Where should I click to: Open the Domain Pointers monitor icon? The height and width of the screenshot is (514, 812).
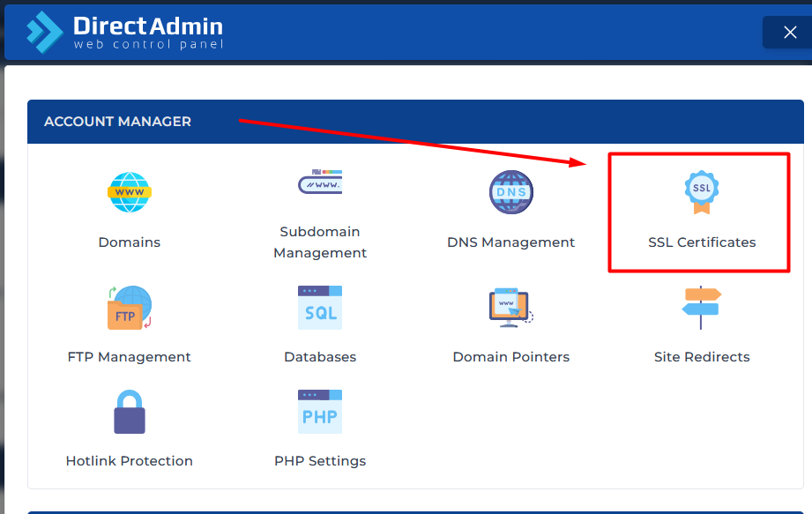(511, 308)
